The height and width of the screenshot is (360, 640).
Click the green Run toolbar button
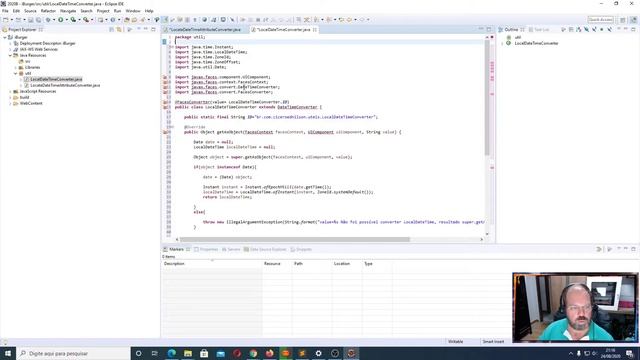pyautogui.click(x=60, y=20)
